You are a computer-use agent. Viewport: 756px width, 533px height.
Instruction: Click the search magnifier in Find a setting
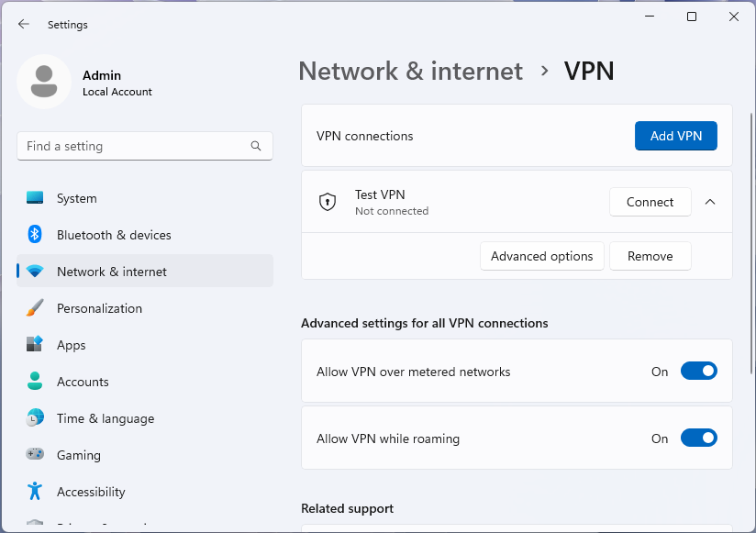coord(256,146)
